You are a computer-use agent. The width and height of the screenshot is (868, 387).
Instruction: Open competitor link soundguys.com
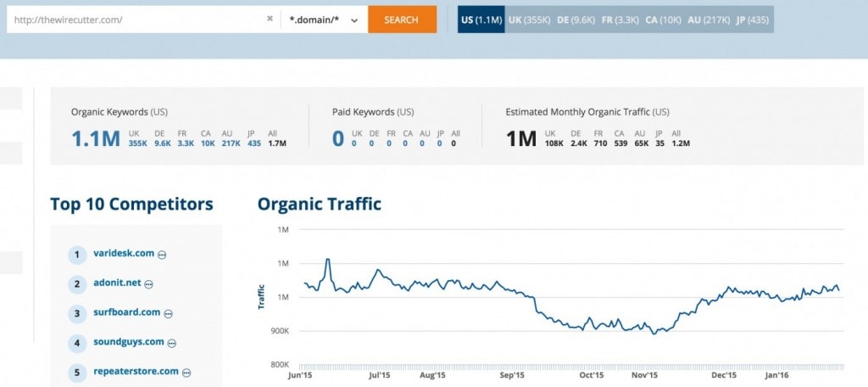click(129, 342)
